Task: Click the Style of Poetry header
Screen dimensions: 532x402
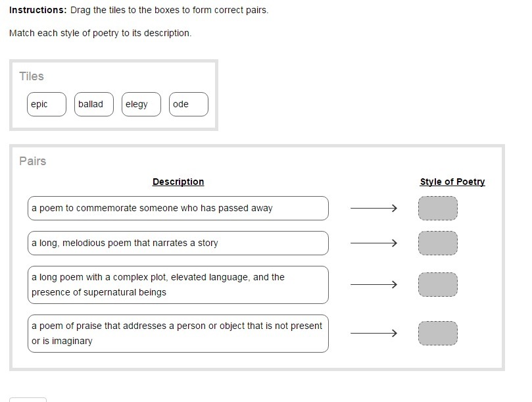Action: [x=452, y=182]
